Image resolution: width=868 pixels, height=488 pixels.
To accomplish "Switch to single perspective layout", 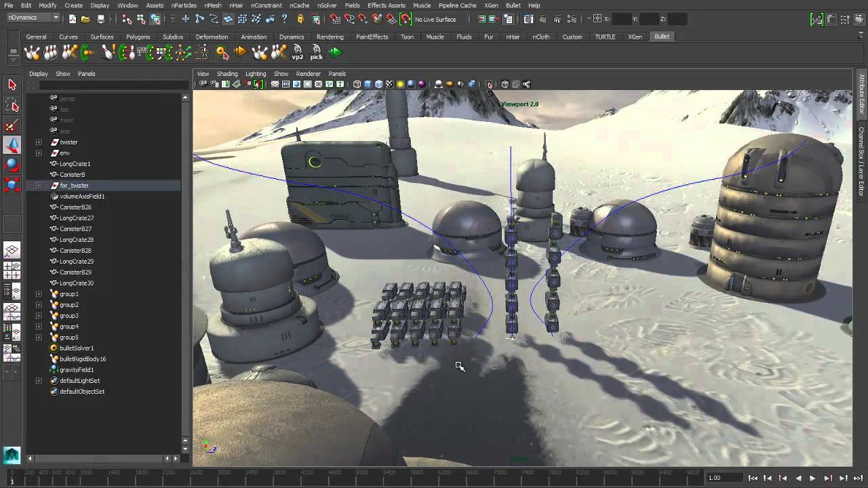I will pos(12,251).
